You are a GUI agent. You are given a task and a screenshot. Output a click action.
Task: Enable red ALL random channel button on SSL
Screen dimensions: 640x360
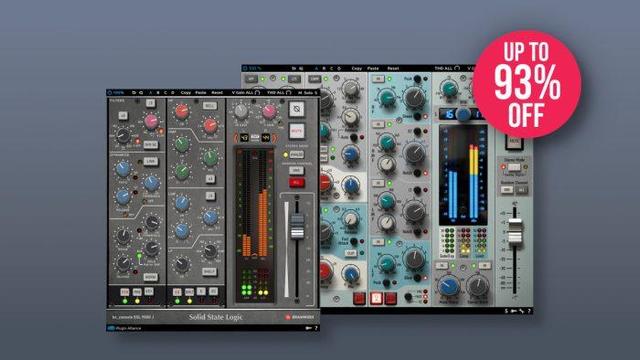pos(296,182)
